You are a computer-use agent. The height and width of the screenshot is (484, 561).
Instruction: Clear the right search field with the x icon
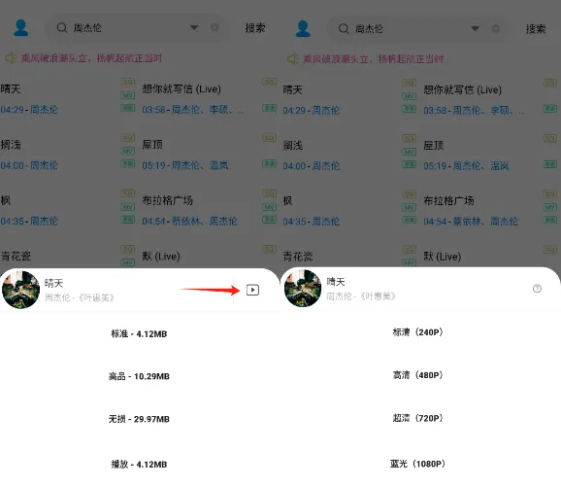pos(496,28)
